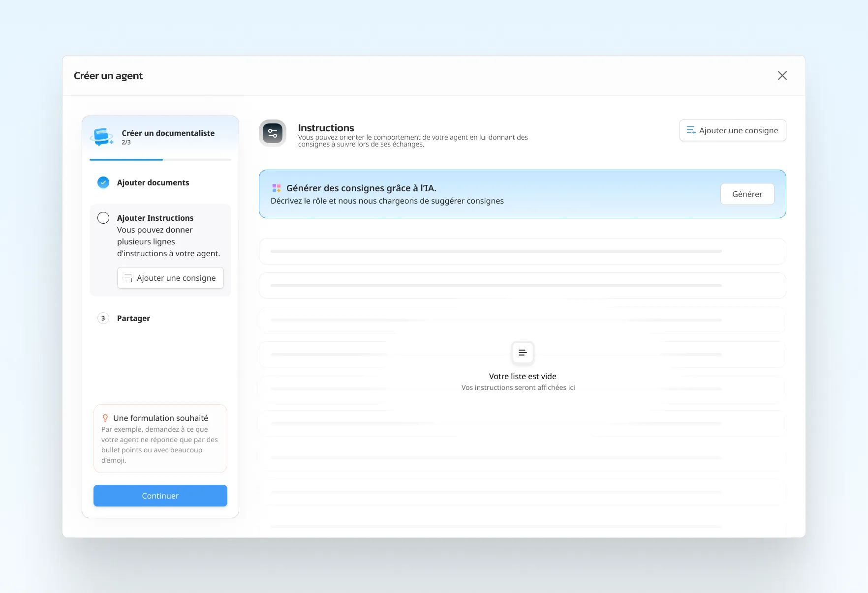
Task: Open the Ajouter documents step
Action: pyautogui.click(x=153, y=182)
